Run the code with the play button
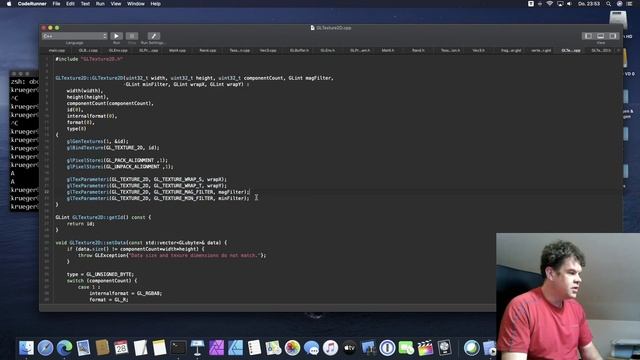The width and height of the screenshot is (640, 360). pyautogui.click(x=116, y=36)
